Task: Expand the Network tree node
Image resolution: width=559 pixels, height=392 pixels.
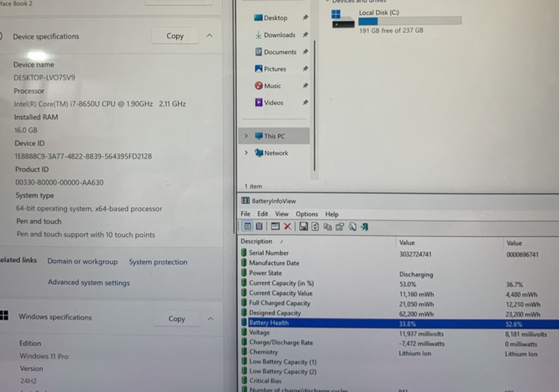Action: click(x=246, y=153)
